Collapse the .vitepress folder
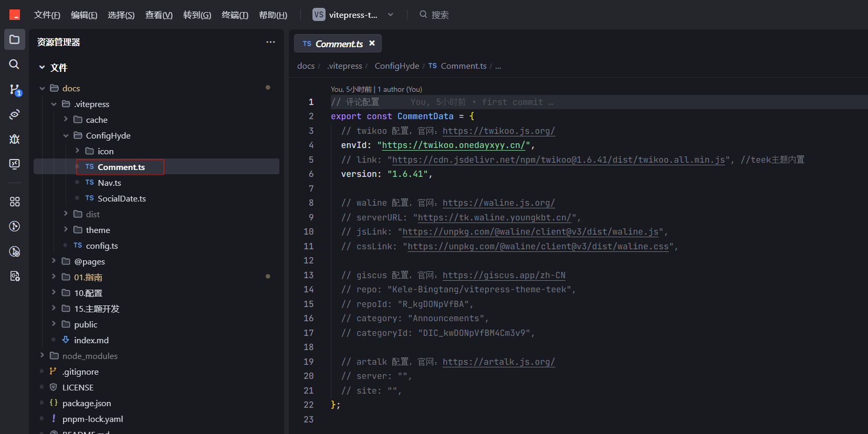 point(54,104)
